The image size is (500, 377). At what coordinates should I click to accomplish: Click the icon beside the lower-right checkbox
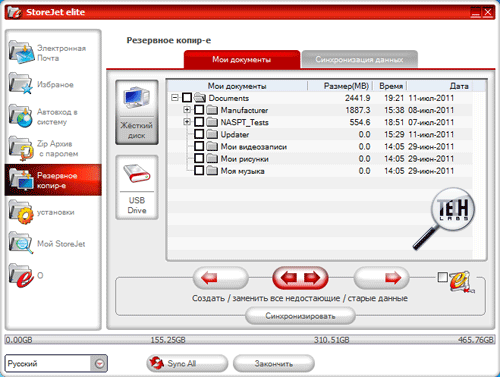click(461, 282)
